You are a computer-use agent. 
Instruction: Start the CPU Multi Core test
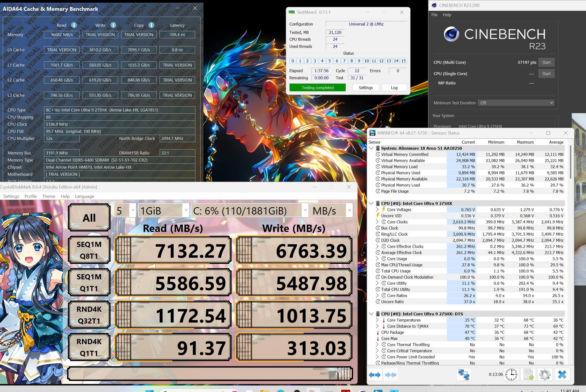(546, 62)
